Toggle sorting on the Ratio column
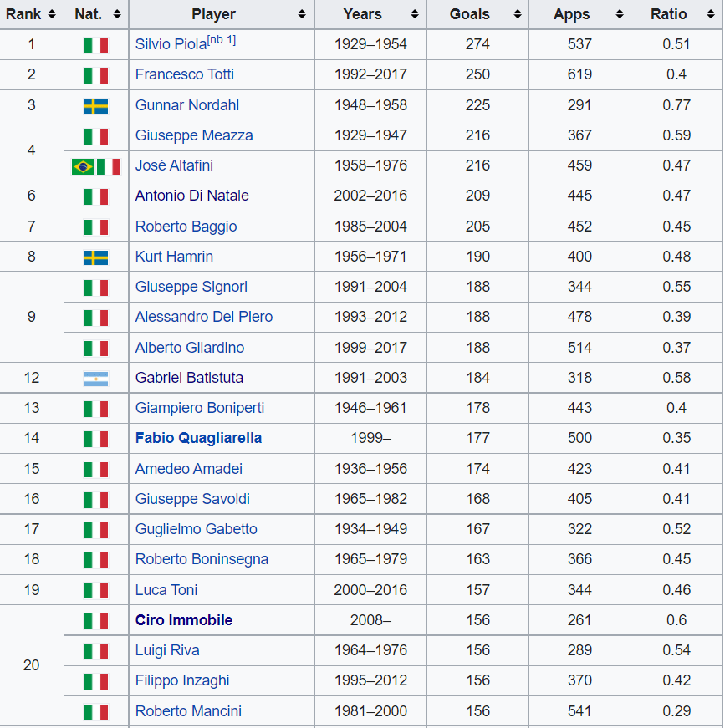The width and height of the screenshot is (725, 728). (709, 14)
